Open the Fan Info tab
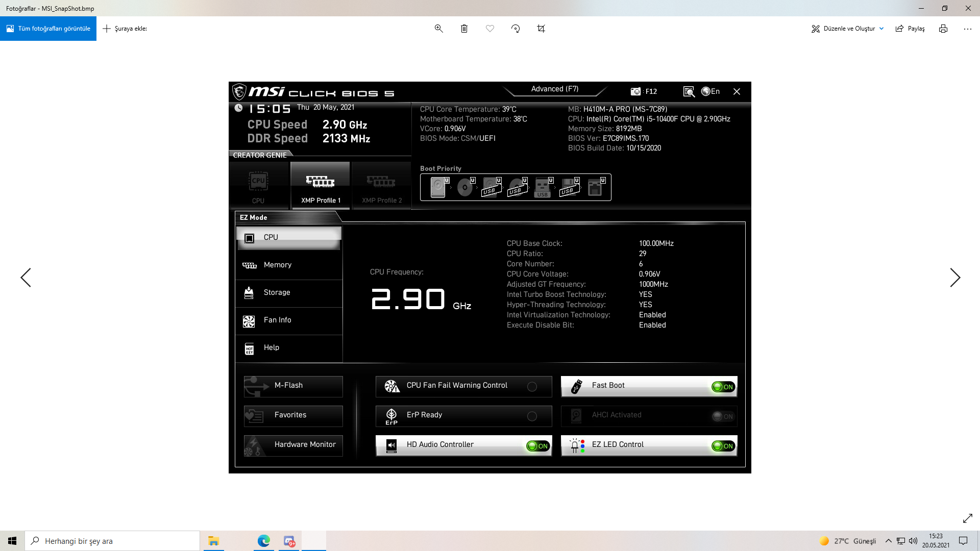The height and width of the screenshot is (551, 980). pyautogui.click(x=289, y=320)
